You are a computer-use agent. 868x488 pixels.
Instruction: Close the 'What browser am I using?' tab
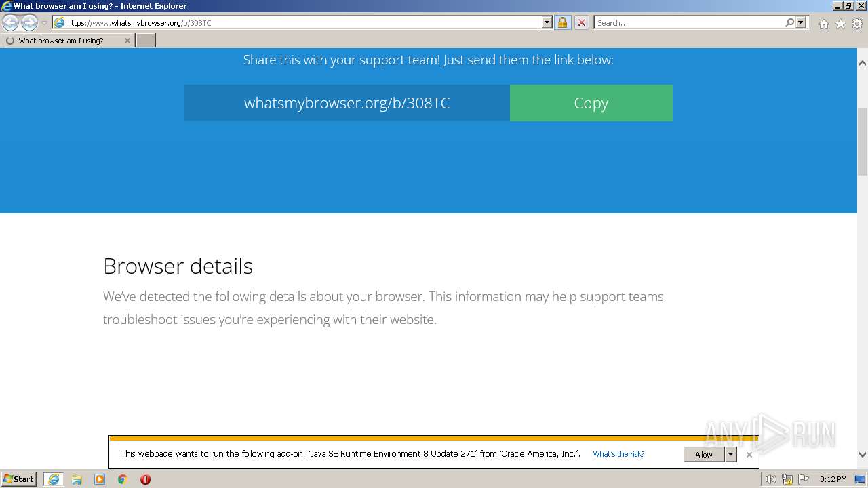(x=127, y=41)
